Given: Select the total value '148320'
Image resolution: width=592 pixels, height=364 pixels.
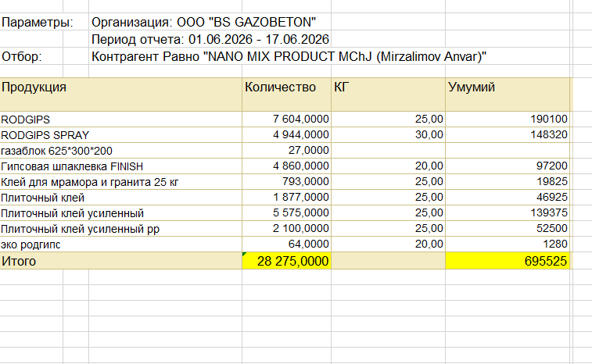Looking at the screenshot, I should 508,135.
